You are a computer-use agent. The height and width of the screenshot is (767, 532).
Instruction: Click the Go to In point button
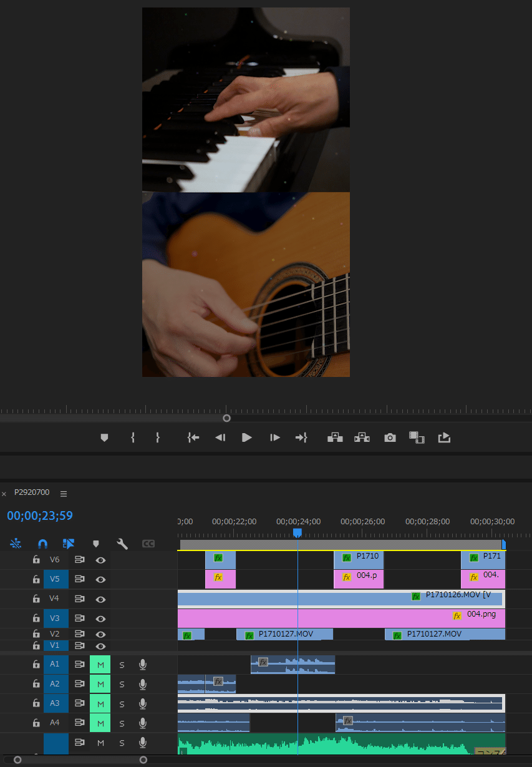193,437
